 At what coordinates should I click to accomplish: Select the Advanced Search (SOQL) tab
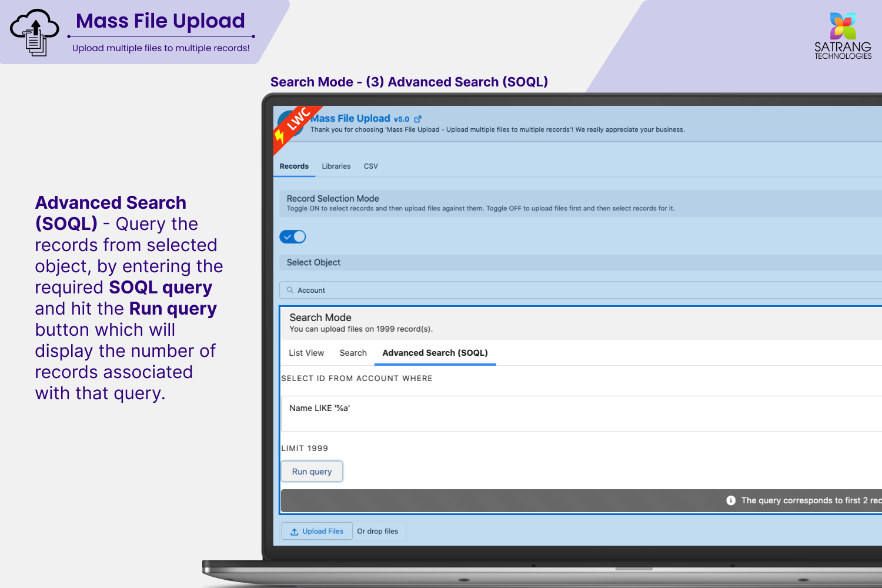(435, 353)
